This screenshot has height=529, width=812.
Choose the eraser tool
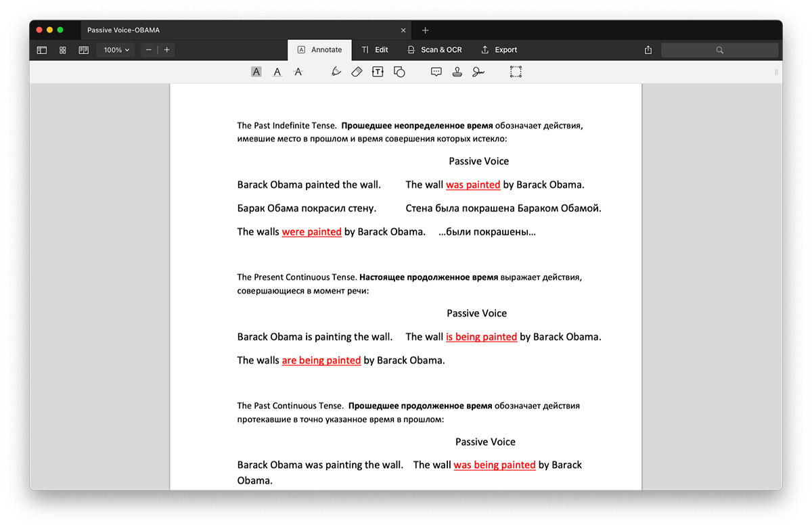click(357, 72)
